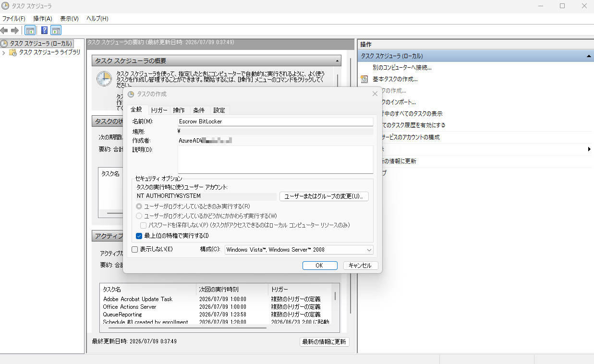Switch to the 条件 tab

[x=199, y=110]
